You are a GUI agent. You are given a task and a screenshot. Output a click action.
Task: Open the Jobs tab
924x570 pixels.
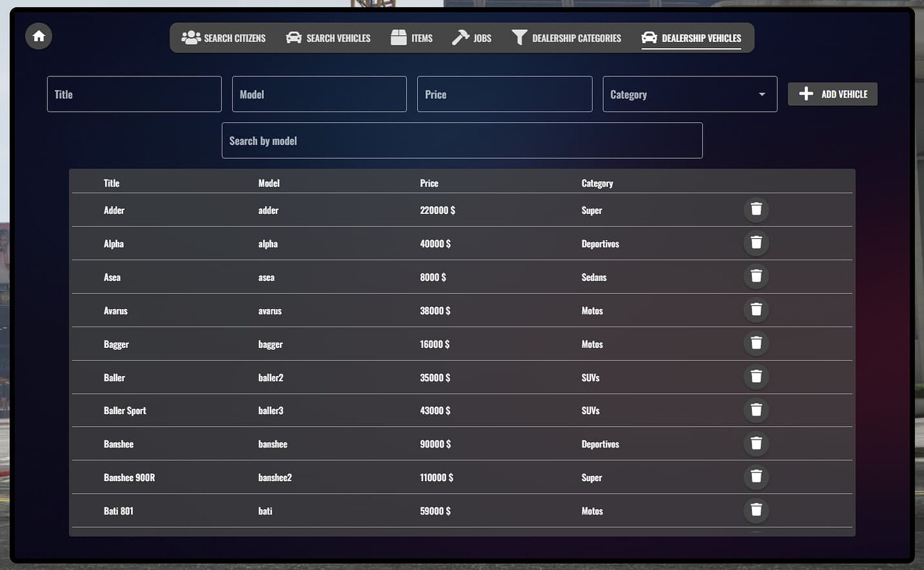click(472, 38)
